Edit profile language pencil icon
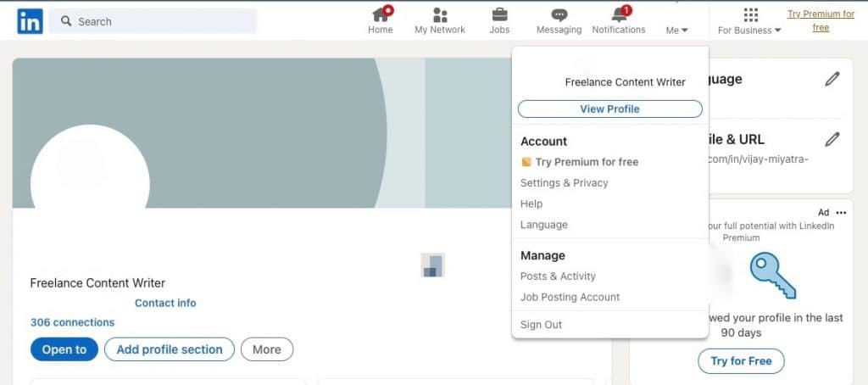 coord(832,79)
